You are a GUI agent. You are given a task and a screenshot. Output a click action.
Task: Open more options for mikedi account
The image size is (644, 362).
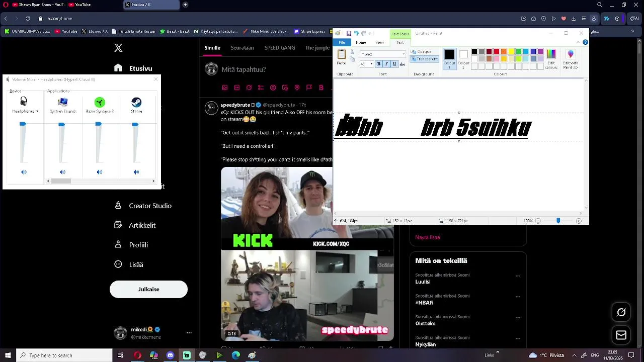click(189, 333)
